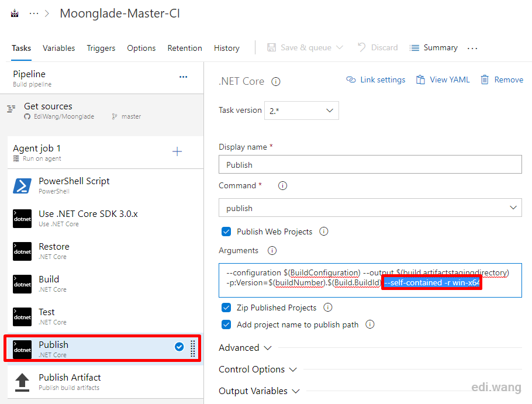Show info for Zip Published Projects

[x=328, y=308]
